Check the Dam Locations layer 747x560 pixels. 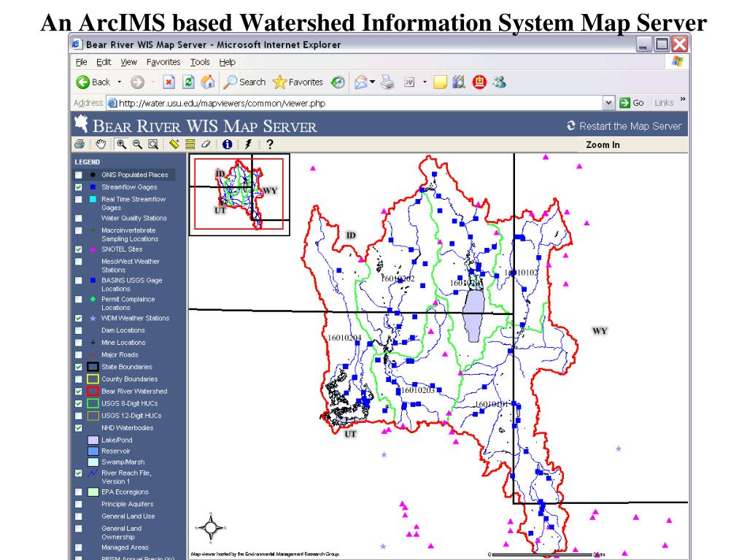pyautogui.click(x=79, y=330)
